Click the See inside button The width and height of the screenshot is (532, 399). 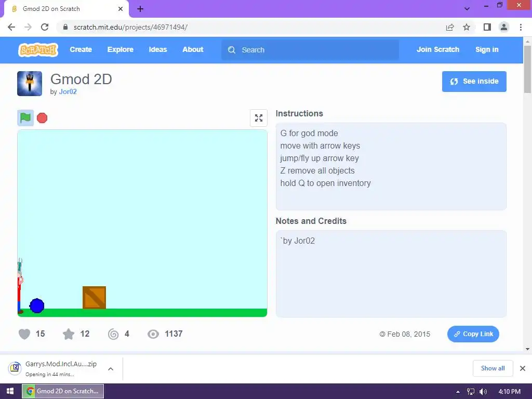(474, 82)
